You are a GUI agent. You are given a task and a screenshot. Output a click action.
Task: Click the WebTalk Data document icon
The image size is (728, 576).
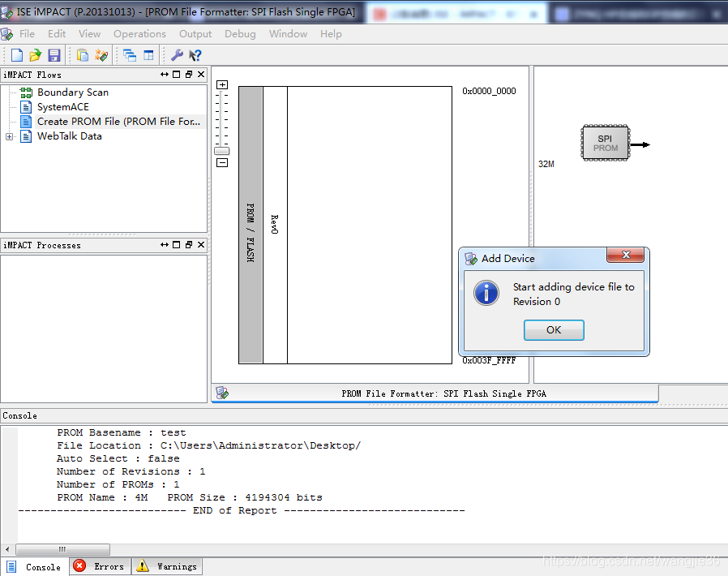coord(27,136)
